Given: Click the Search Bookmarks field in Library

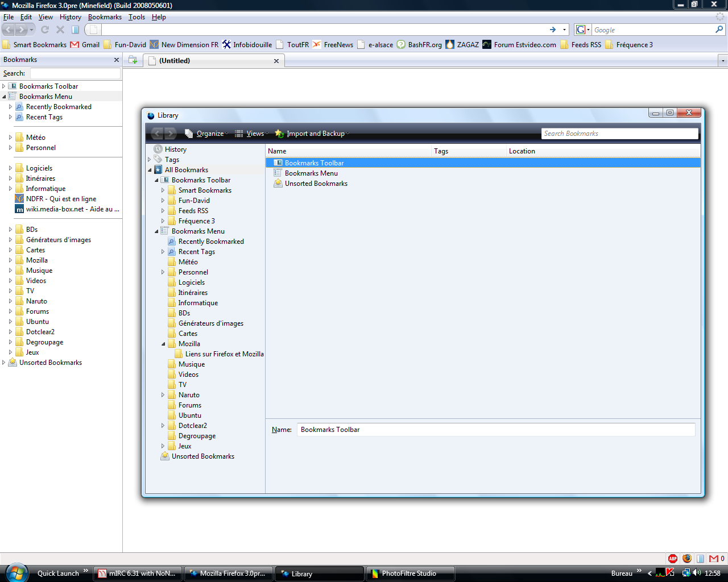Looking at the screenshot, I should pos(619,134).
